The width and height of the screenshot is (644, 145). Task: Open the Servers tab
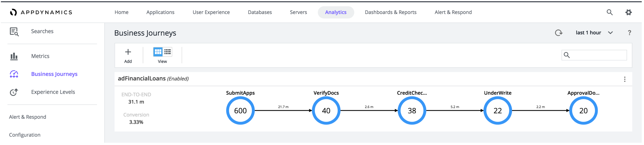click(299, 12)
